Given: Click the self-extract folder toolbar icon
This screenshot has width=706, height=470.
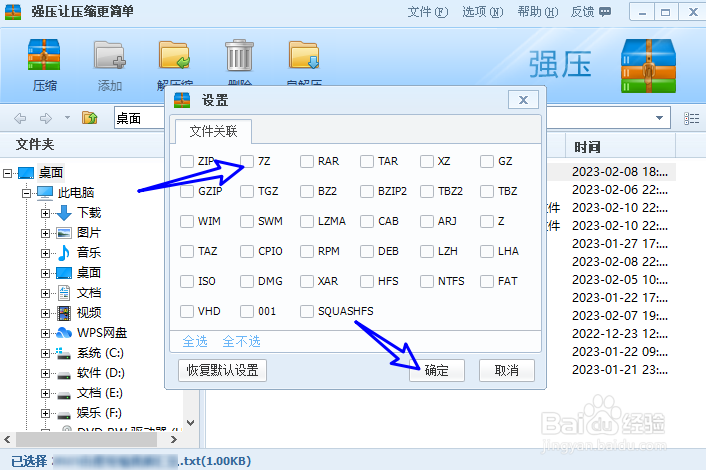Looking at the screenshot, I should click(x=304, y=55).
